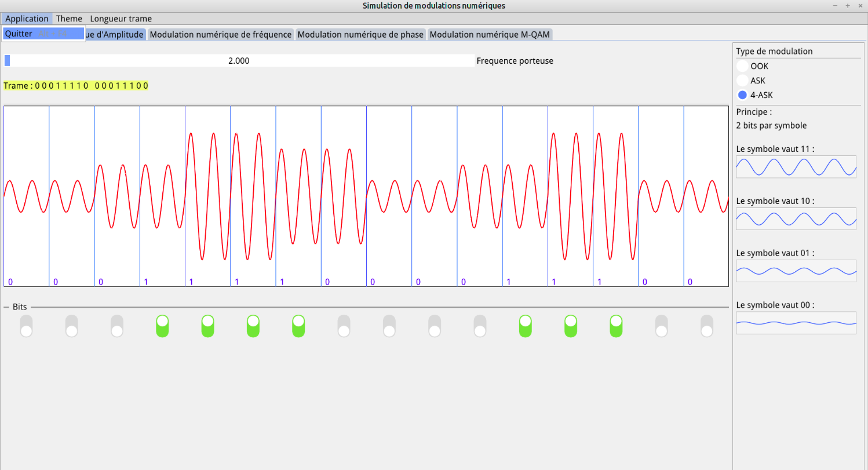Open the Theme menu
The height and width of the screenshot is (470, 868).
point(68,19)
